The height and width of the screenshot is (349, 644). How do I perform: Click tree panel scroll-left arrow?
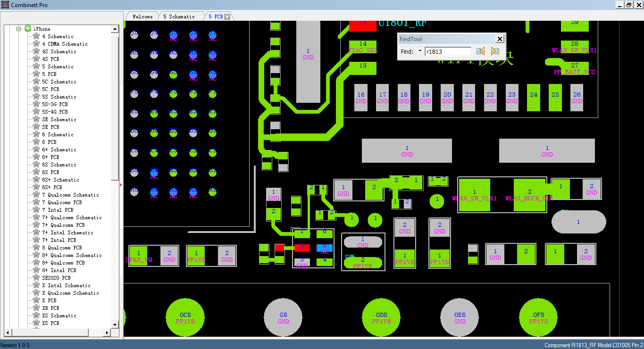click(8, 332)
